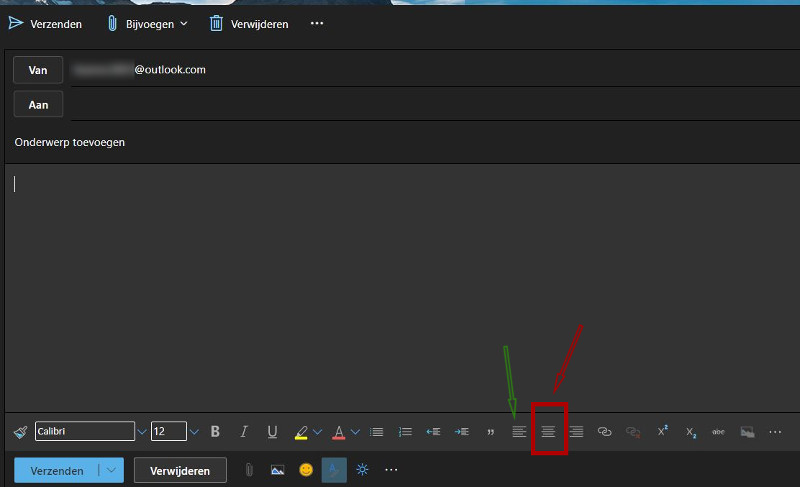Image resolution: width=800 pixels, height=487 pixels.
Task: Click the yellow highlight color button
Action: 301,432
